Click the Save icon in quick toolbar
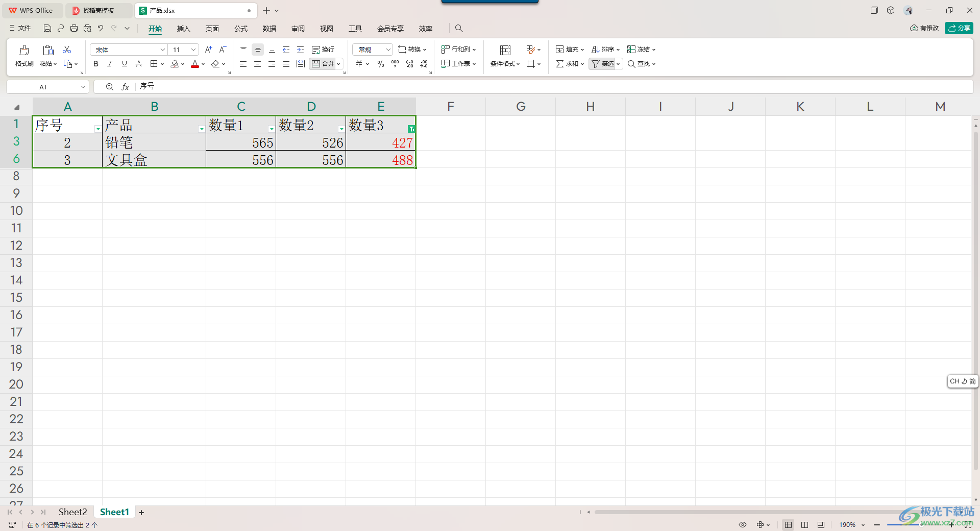Image resolution: width=980 pixels, height=531 pixels. pyautogui.click(x=47, y=28)
